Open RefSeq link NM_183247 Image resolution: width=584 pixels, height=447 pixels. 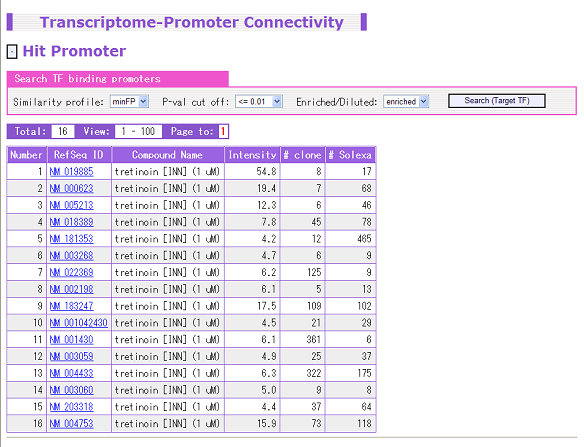point(72,306)
